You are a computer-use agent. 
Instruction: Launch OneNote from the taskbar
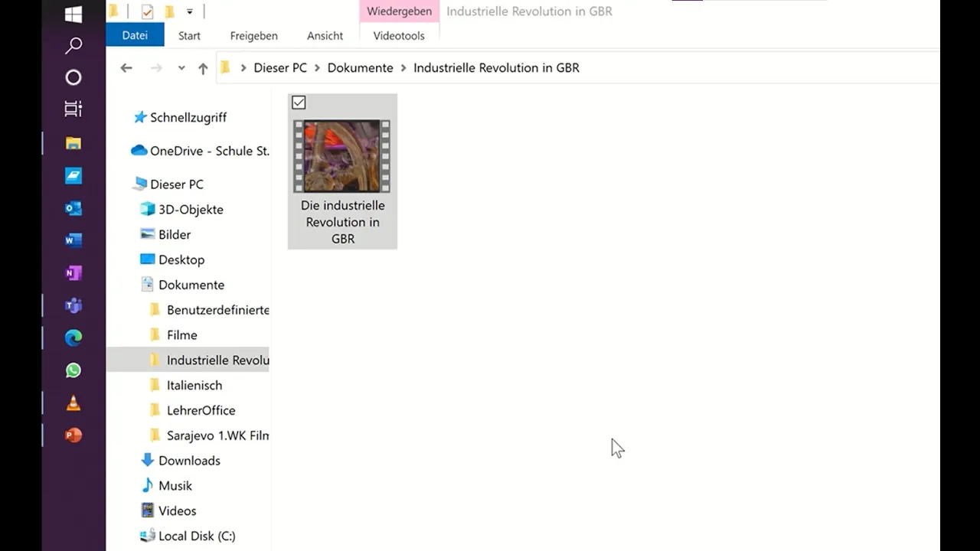click(73, 273)
